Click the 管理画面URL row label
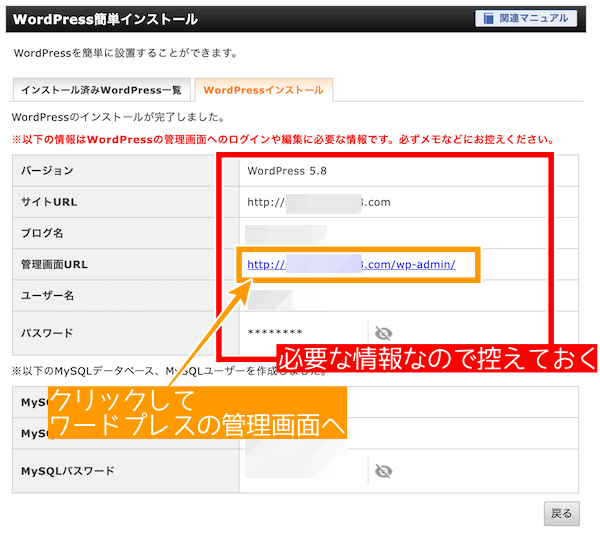The height and width of the screenshot is (547, 600). pyautogui.click(x=54, y=265)
